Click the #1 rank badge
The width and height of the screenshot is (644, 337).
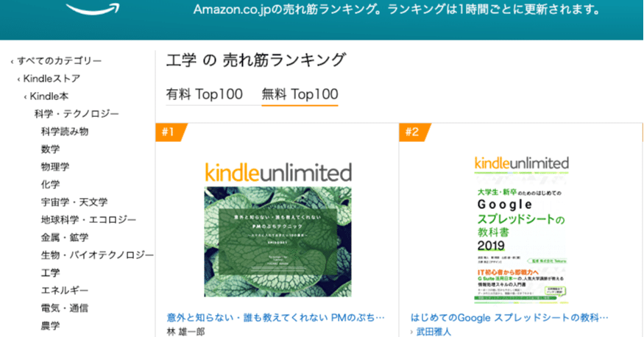click(x=171, y=132)
